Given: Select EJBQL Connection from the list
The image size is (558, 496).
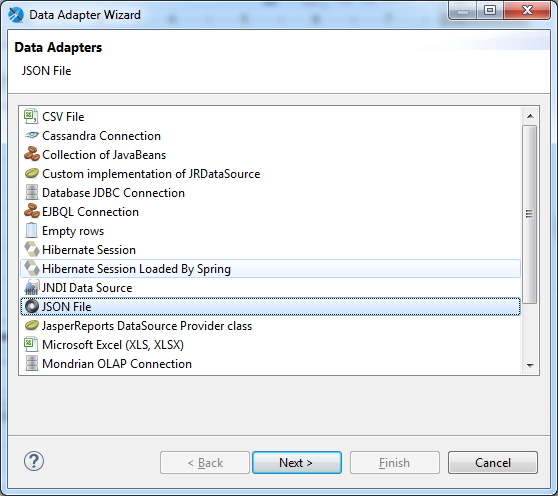Looking at the screenshot, I should point(90,212).
